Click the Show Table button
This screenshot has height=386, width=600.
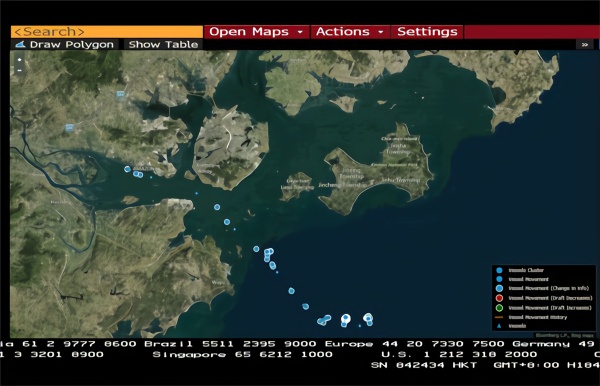(x=163, y=44)
